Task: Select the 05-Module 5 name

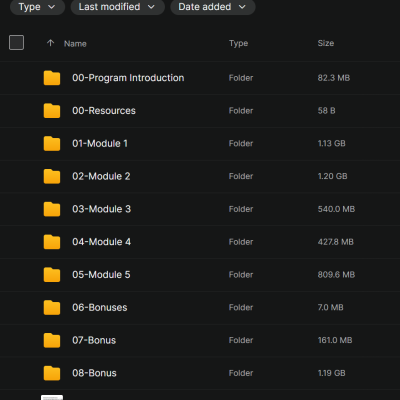Action: click(101, 275)
